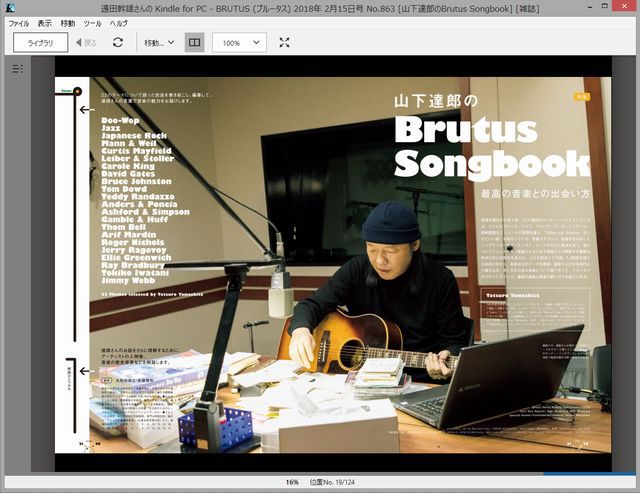Minimize the Kindle window
The width and height of the screenshot is (640, 493).
coord(590,7)
